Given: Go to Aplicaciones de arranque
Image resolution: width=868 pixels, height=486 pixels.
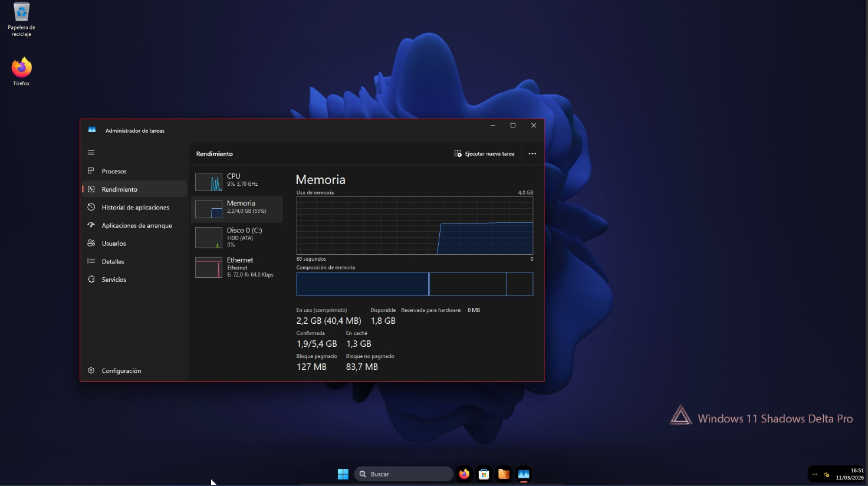Looking at the screenshot, I should (134, 225).
